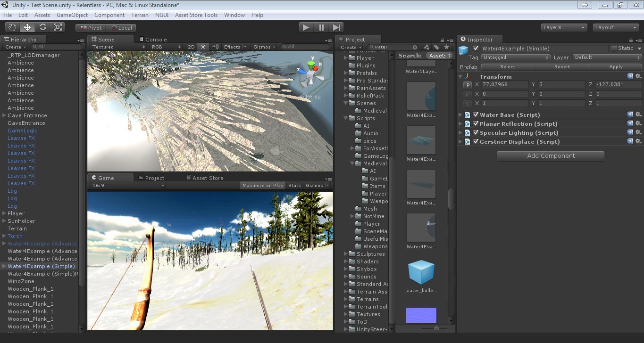Disable the Water Base script checkbox
This screenshot has height=343, width=644.
pyautogui.click(x=476, y=114)
